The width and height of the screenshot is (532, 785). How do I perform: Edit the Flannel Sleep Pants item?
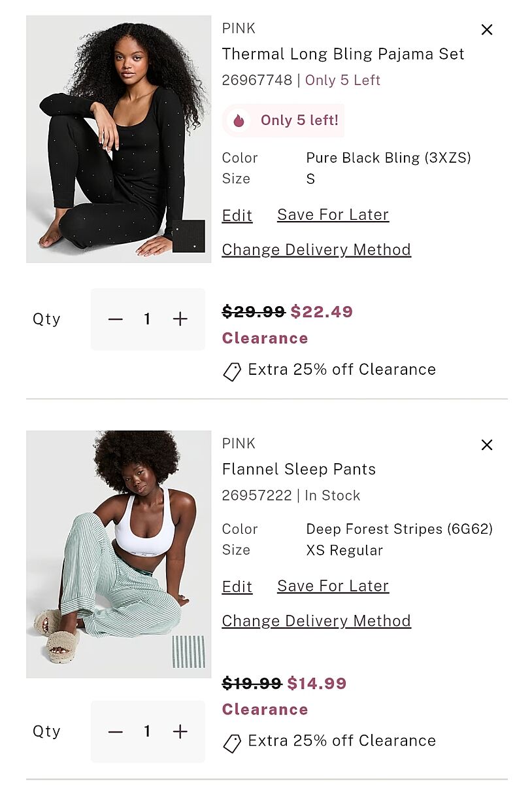coord(237,587)
